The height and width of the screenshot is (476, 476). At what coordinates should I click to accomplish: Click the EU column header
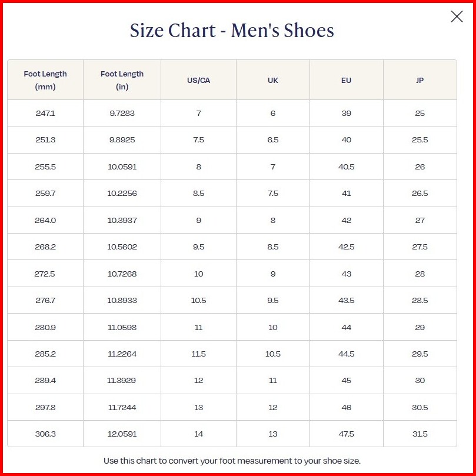pos(346,81)
